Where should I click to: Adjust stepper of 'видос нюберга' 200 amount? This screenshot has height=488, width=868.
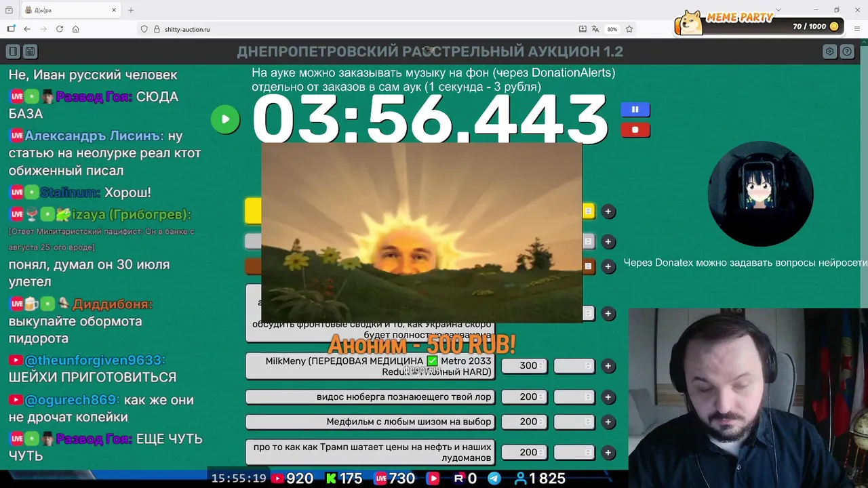pos(540,397)
